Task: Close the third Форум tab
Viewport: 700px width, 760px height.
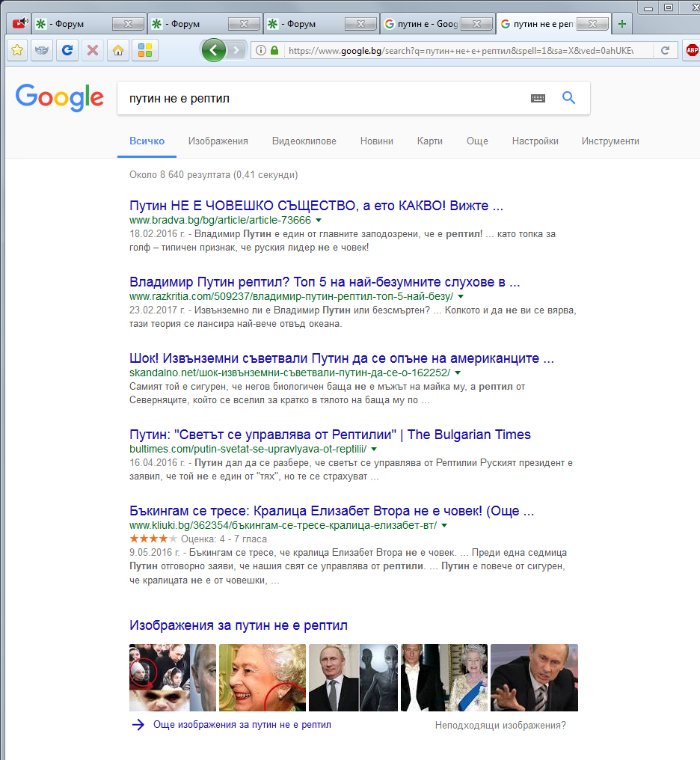Action: pos(360,24)
